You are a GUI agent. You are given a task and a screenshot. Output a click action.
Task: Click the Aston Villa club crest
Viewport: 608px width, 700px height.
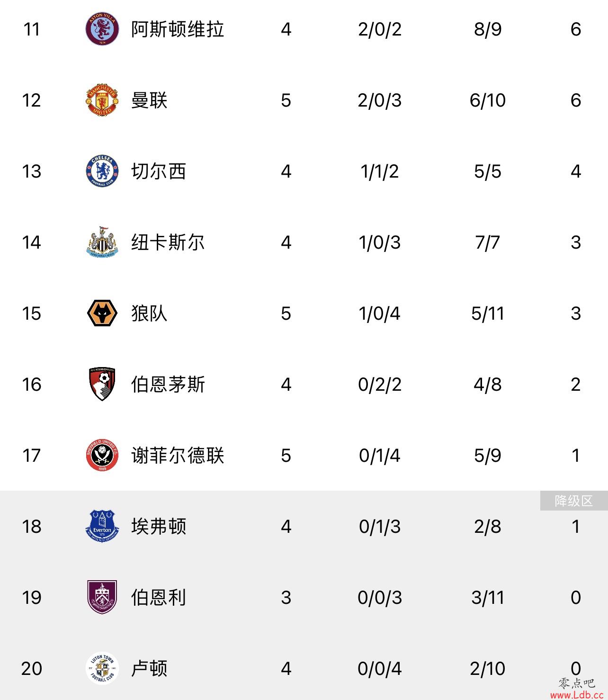click(102, 29)
